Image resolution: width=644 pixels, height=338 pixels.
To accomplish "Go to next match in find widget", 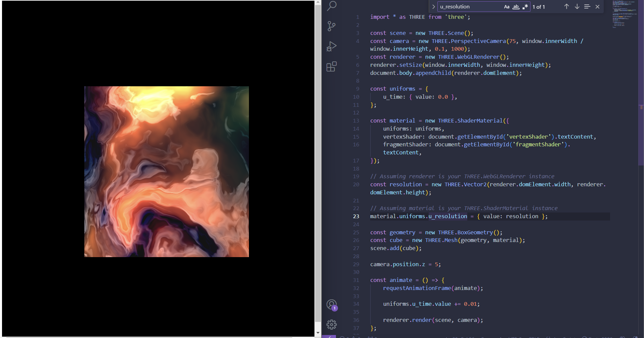I will tap(577, 7).
